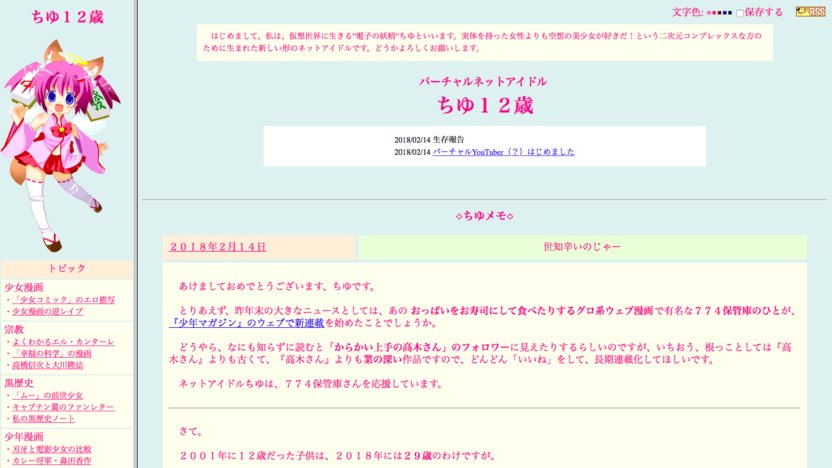Open 刃牙と電影少女の比較 sidebar link
The image size is (832, 468).
tap(52, 449)
